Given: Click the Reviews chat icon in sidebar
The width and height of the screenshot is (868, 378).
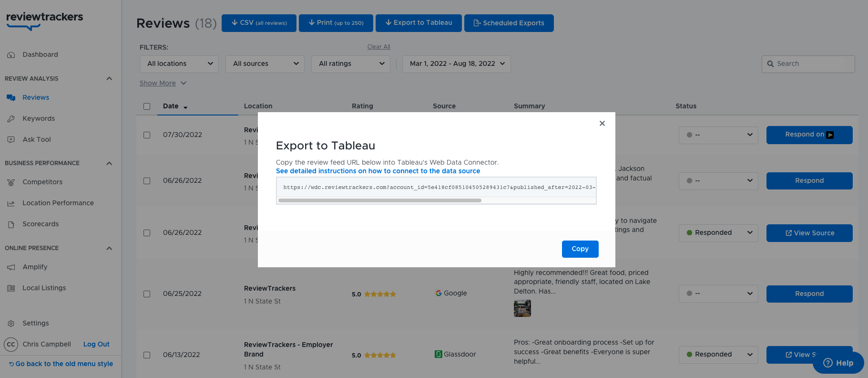Looking at the screenshot, I should coord(11,98).
